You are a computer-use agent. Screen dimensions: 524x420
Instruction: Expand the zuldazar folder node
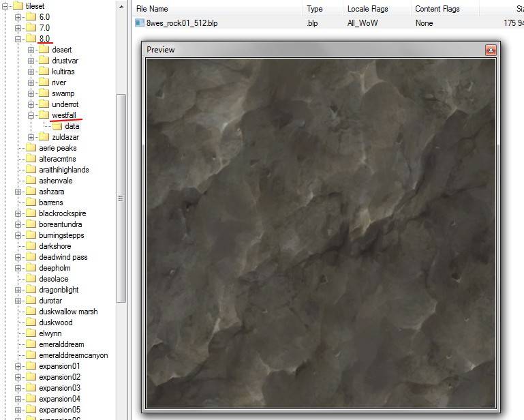tap(31, 137)
